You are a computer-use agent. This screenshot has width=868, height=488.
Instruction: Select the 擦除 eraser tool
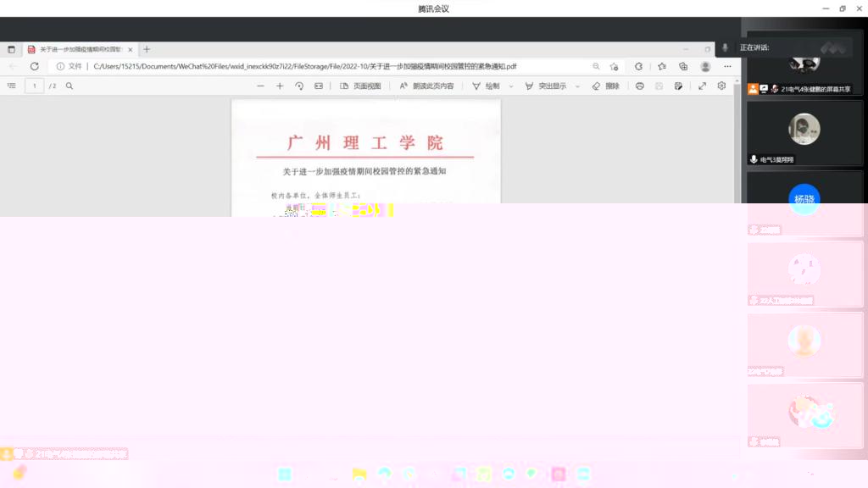[605, 86]
